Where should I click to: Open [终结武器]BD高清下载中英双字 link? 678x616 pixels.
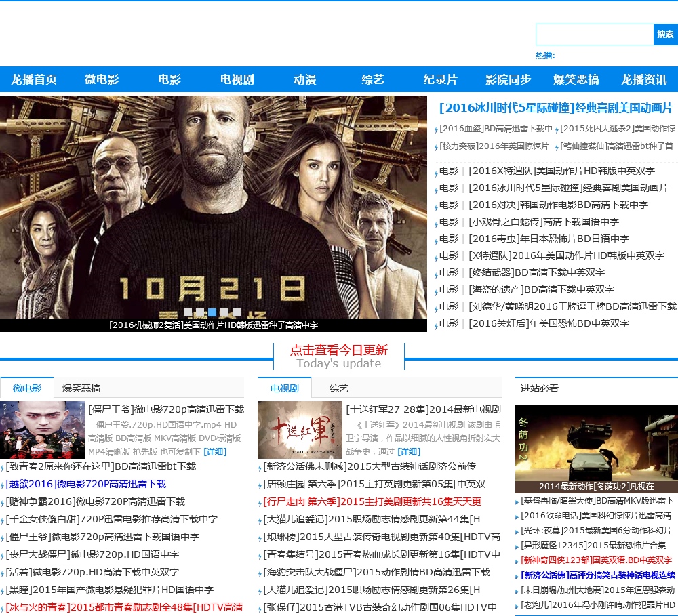[x=536, y=273]
